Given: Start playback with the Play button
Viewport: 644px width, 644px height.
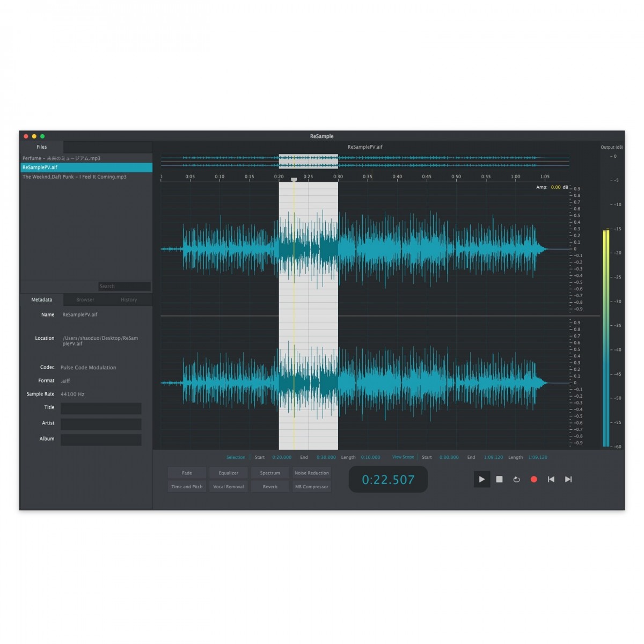Looking at the screenshot, I should (x=481, y=479).
